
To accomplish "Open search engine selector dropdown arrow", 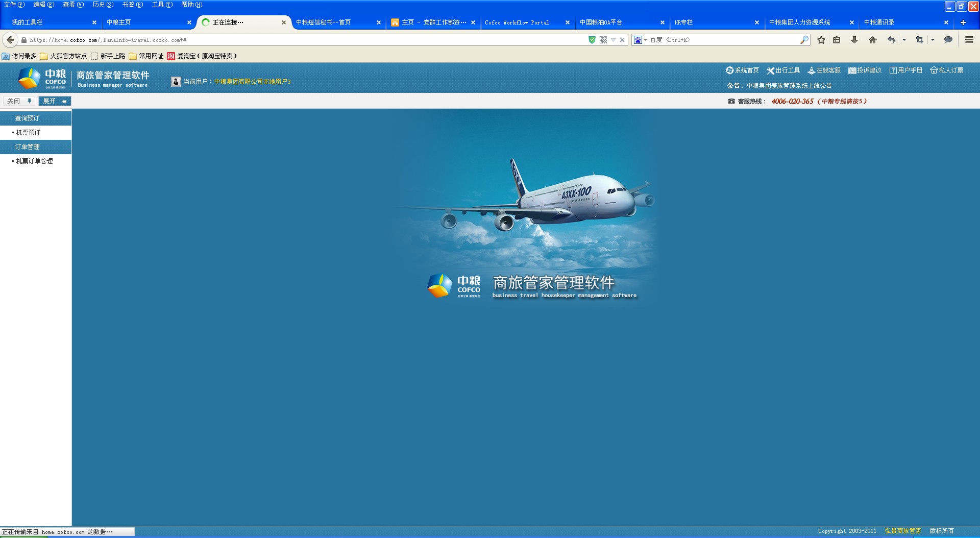I will [645, 40].
